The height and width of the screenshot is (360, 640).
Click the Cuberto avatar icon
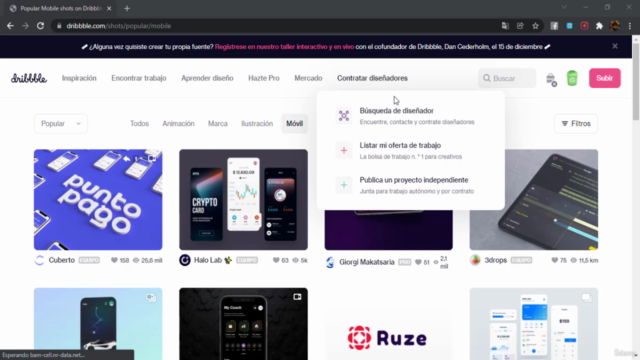39,260
